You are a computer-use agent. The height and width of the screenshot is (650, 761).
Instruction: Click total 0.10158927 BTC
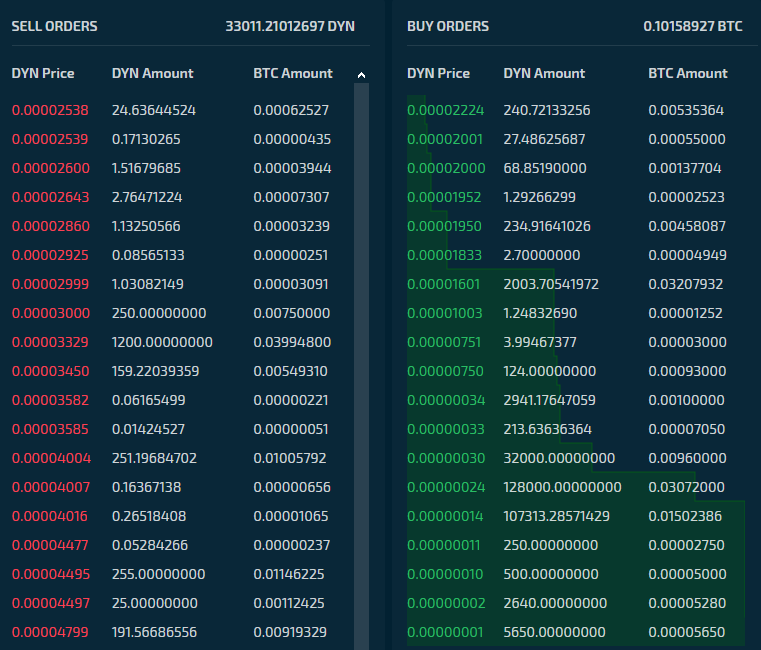click(693, 26)
